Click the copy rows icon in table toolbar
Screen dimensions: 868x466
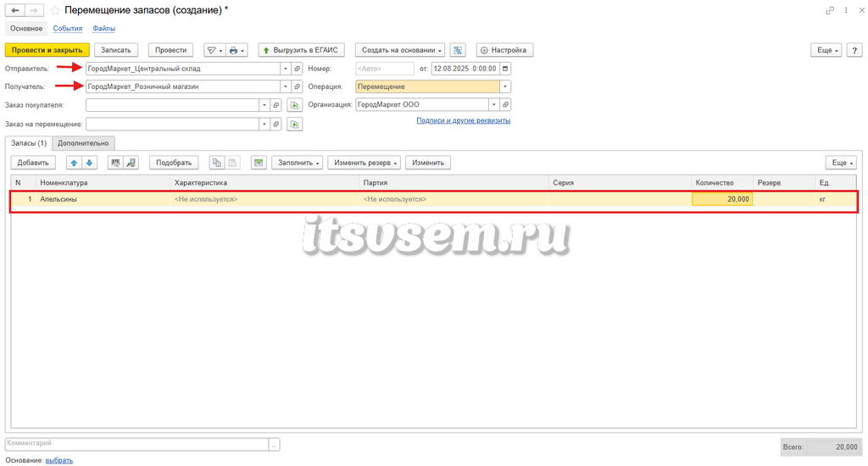[x=217, y=163]
